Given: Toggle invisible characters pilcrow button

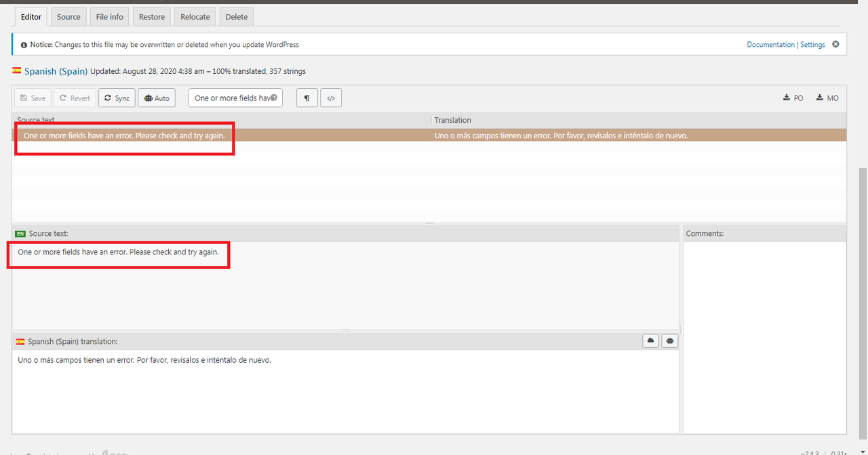Looking at the screenshot, I should [307, 98].
